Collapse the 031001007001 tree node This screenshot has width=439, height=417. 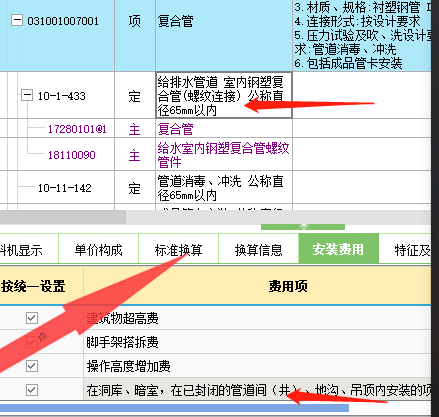17,20
